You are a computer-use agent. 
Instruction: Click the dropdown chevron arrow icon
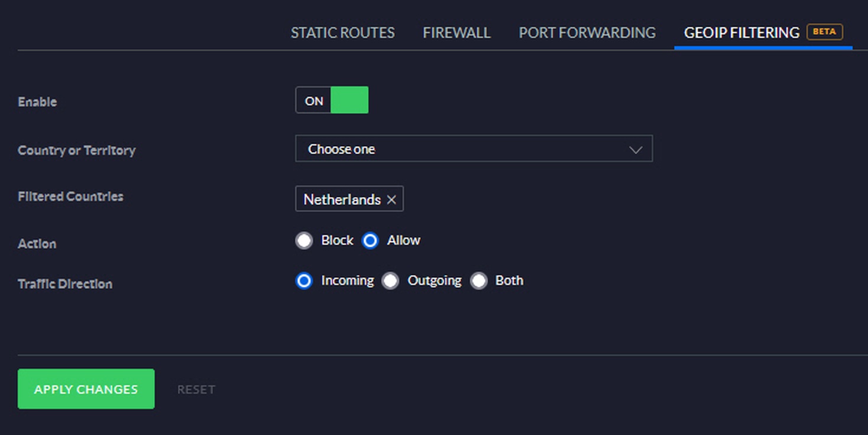[x=636, y=150]
